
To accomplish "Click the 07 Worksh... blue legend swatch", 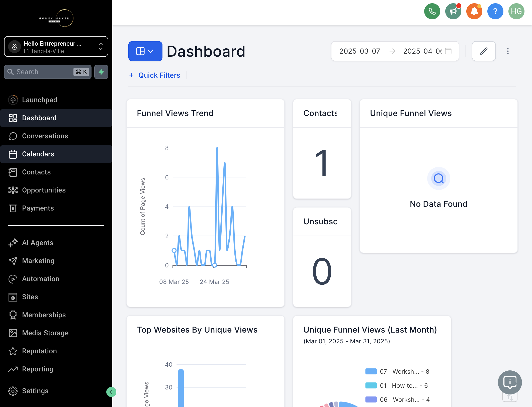I will (371, 371).
